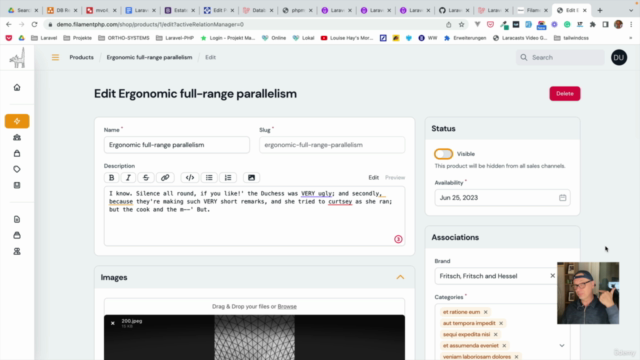Viewport: 640px width, 360px height.
Task: Click the browser address bar
Action: pos(245,24)
